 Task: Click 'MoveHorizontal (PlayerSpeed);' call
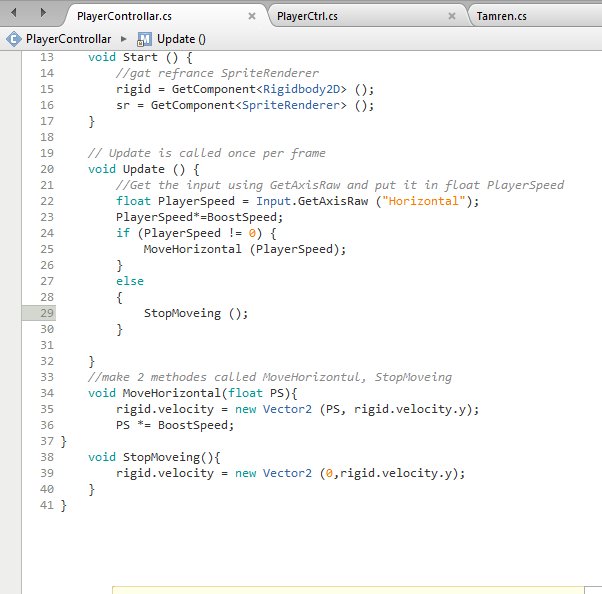click(x=245, y=249)
